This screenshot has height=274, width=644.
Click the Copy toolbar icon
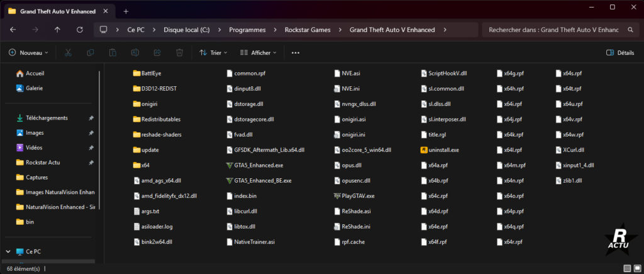pyautogui.click(x=91, y=53)
